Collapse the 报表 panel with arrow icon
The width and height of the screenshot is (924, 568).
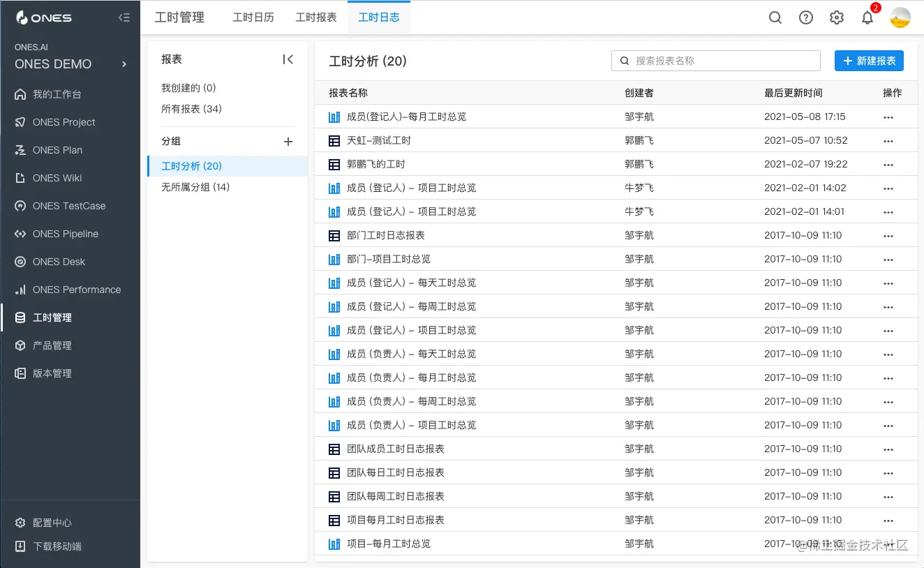click(x=288, y=60)
